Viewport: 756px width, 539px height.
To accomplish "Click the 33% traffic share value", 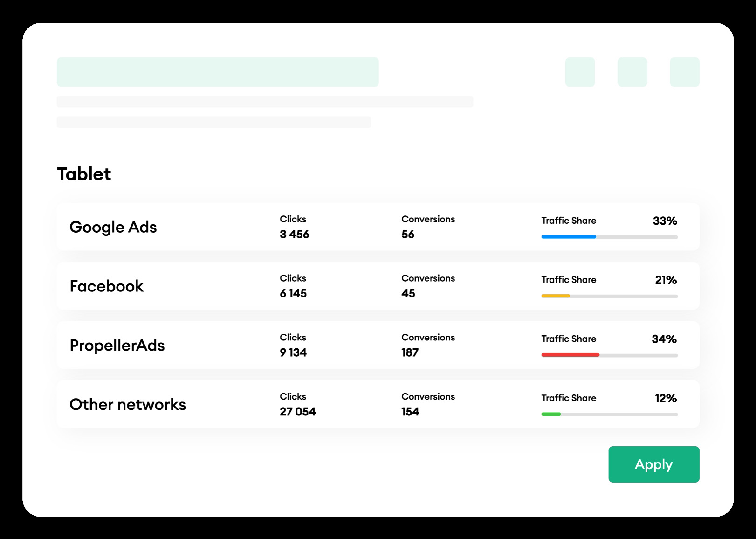I will point(665,221).
